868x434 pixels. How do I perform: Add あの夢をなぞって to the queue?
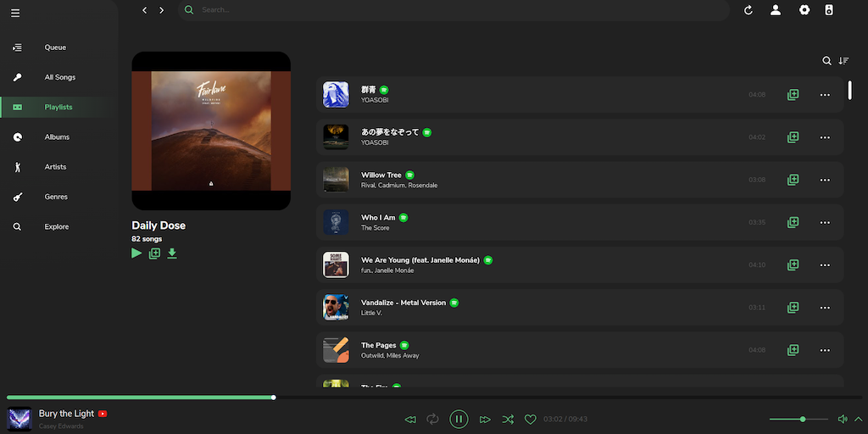pos(793,137)
